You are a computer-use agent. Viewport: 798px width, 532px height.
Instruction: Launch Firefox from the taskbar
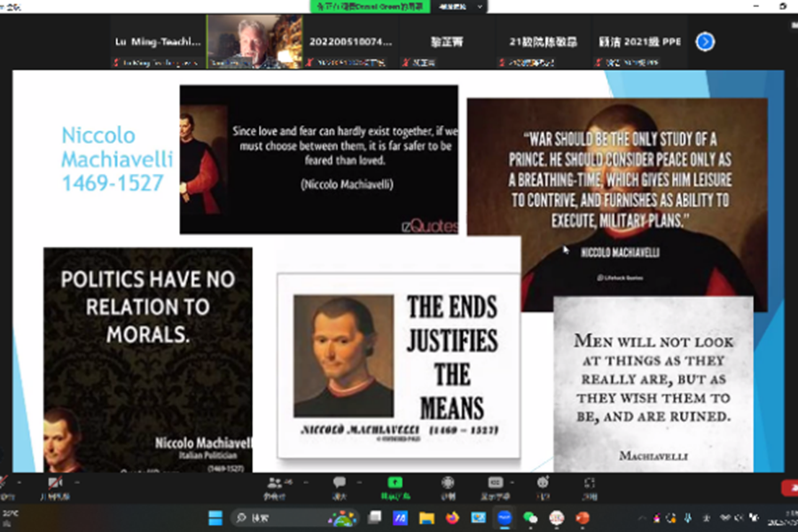452,518
